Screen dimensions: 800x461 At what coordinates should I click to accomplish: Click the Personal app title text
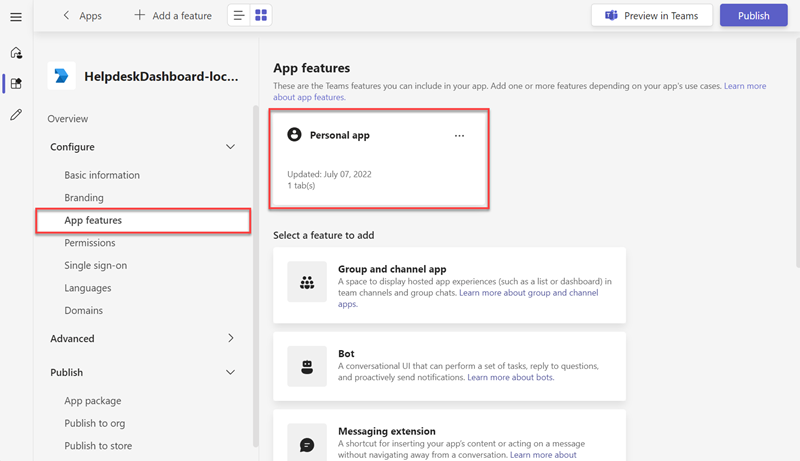[x=340, y=135]
